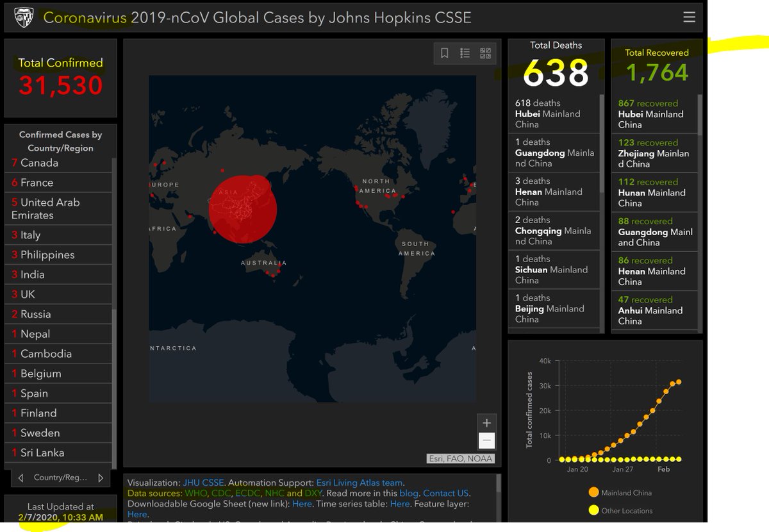Toggle Other Locations series in chart legend

click(x=620, y=511)
